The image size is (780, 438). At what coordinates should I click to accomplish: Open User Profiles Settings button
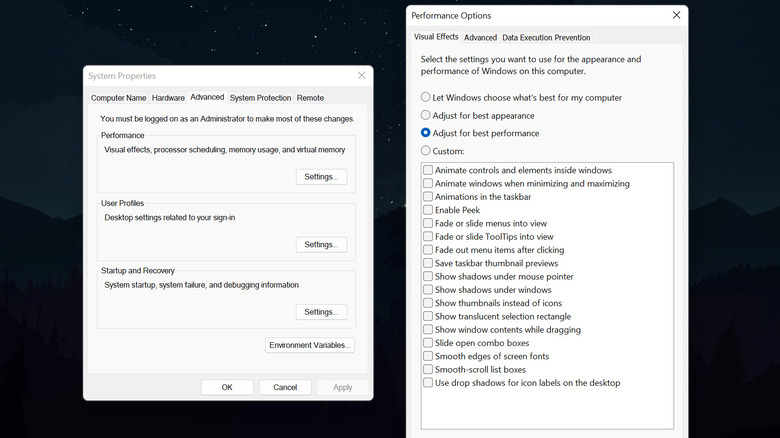[321, 245]
